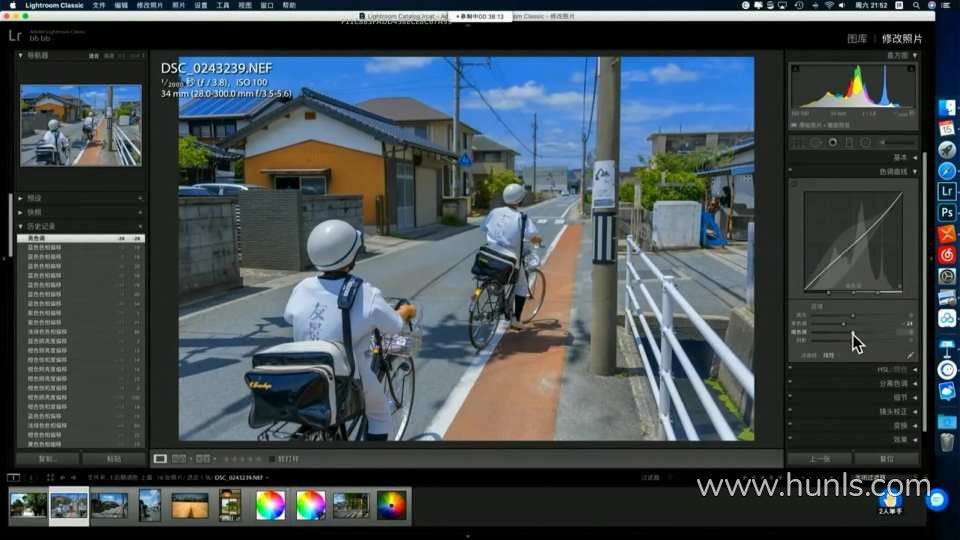This screenshot has width=960, height=540.
Task: Expand the Split Toning (分离色调) panel
Action: click(915, 384)
